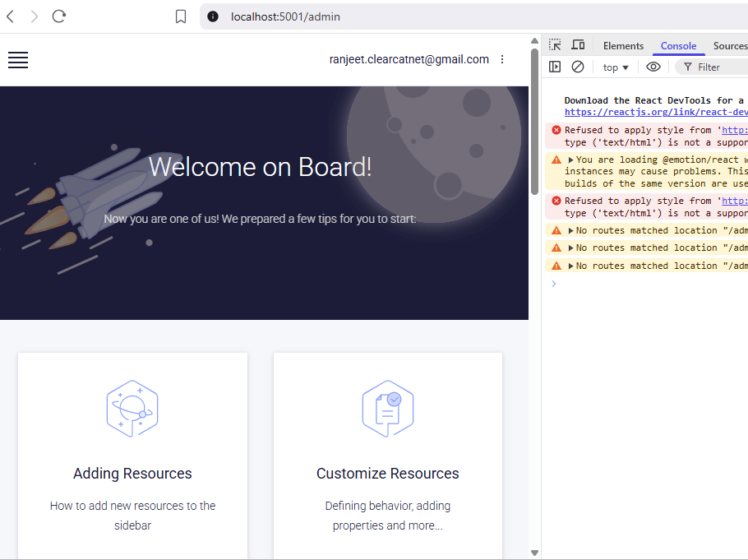
Task: Expand the @emotion/react warning message
Action: pos(571,160)
